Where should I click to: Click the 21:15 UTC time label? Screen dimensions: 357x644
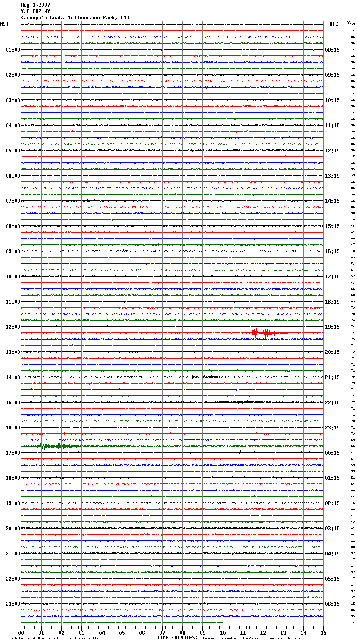pyautogui.click(x=332, y=377)
